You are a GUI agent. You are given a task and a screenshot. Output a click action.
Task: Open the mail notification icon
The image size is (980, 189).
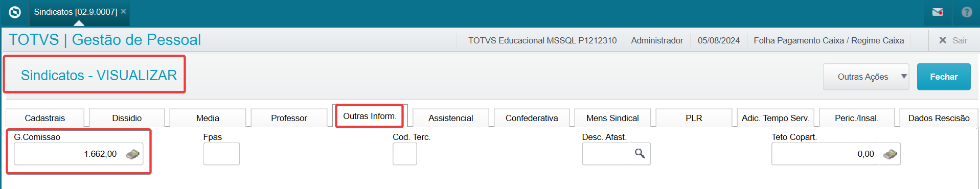point(938,12)
